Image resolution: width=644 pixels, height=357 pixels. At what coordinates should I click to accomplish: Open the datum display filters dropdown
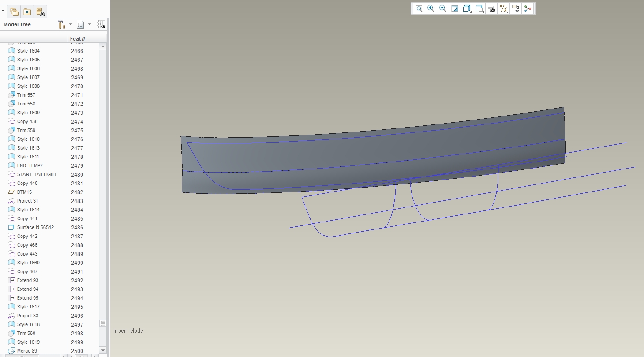click(x=504, y=8)
